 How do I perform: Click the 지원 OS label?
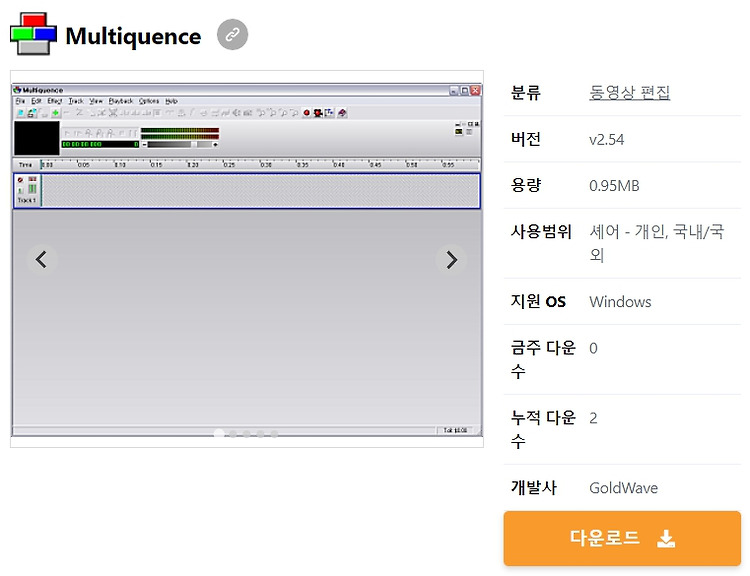click(538, 301)
